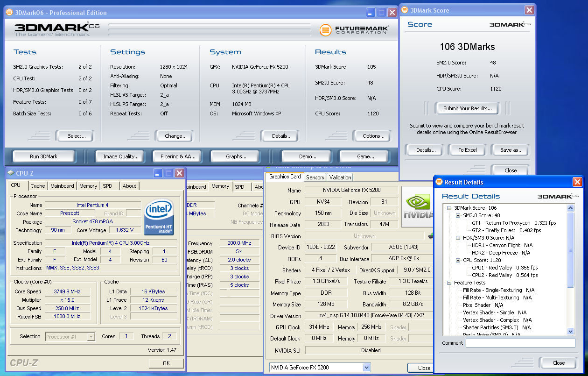Click the 3DMark Score window title icon
The width and height of the screenshot is (588, 376).
405,10
